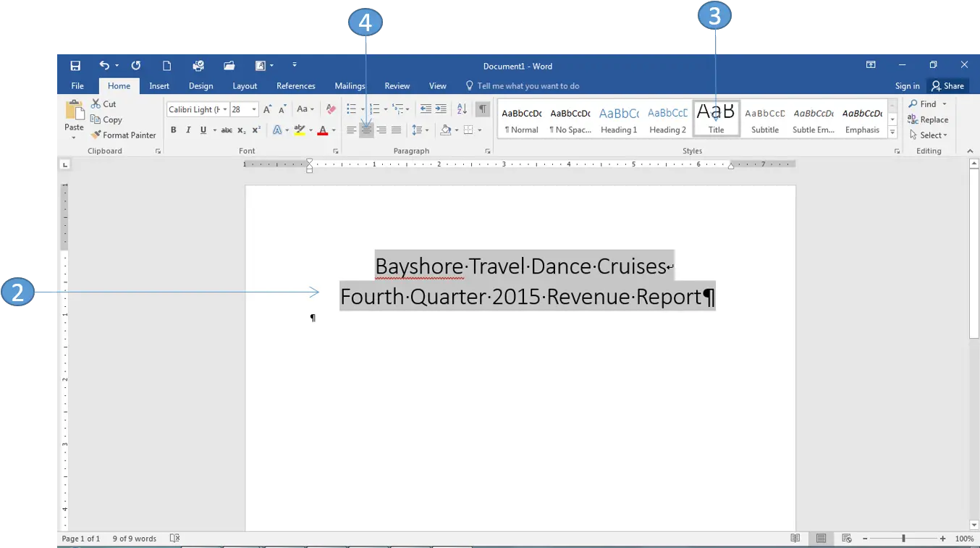980x548 pixels.
Task: Align text right
Action: 381,130
